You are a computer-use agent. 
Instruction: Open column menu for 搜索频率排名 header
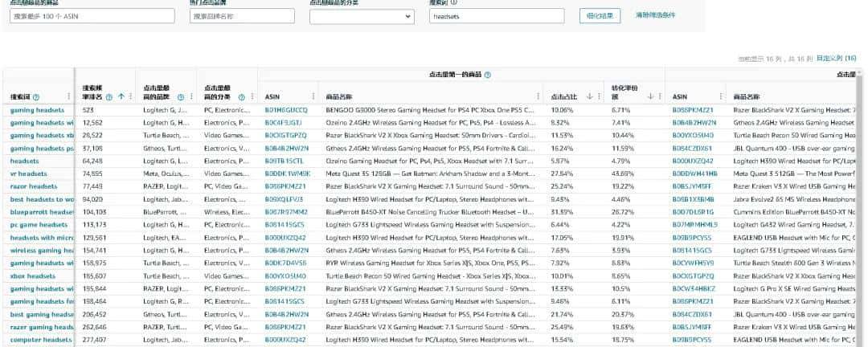(x=131, y=96)
